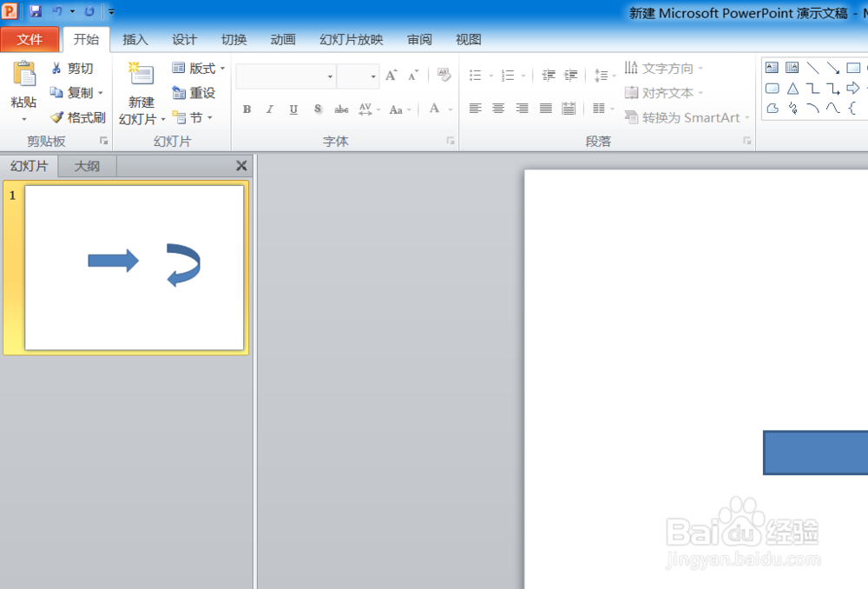Switch to the 审阅 (Review) tab
The height and width of the screenshot is (589, 868).
(419, 39)
